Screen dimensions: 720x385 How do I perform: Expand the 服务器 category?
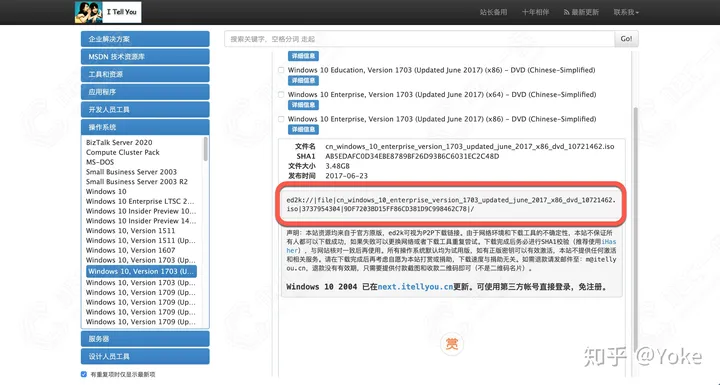145,339
